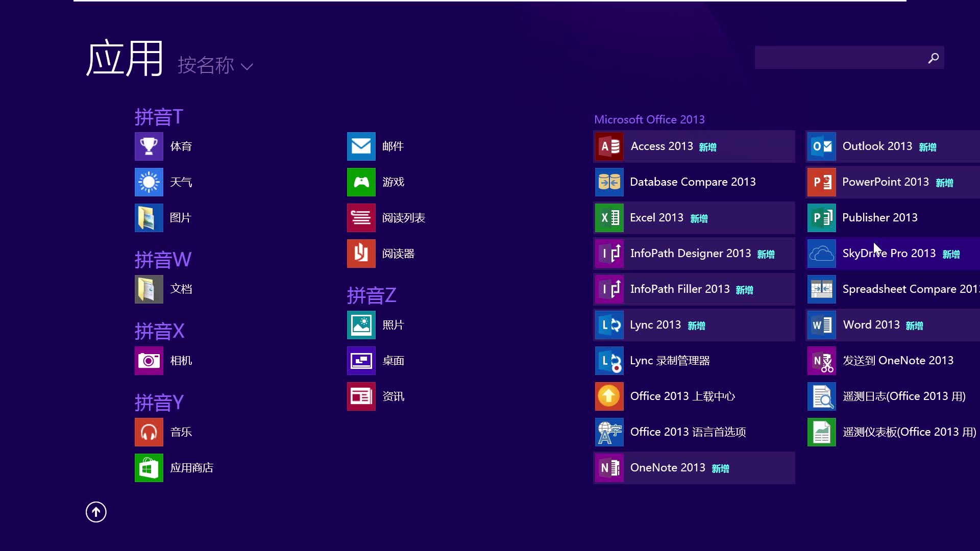Open Database Compare 2013
The height and width of the screenshot is (551, 980).
(x=693, y=182)
